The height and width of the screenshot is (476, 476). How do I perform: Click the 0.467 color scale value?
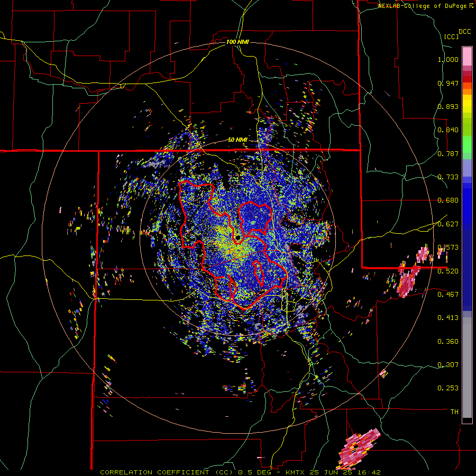point(448,294)
